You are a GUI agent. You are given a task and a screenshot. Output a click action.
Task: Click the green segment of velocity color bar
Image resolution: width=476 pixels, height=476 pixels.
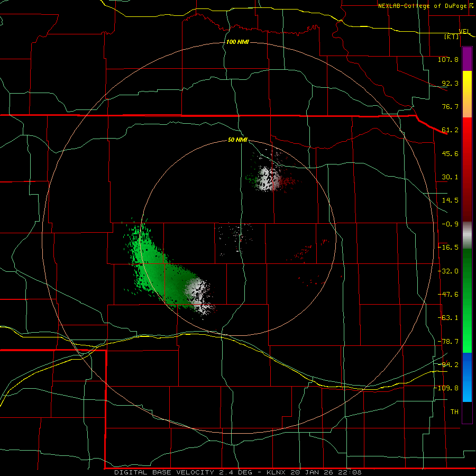click(x=467, y=300)
